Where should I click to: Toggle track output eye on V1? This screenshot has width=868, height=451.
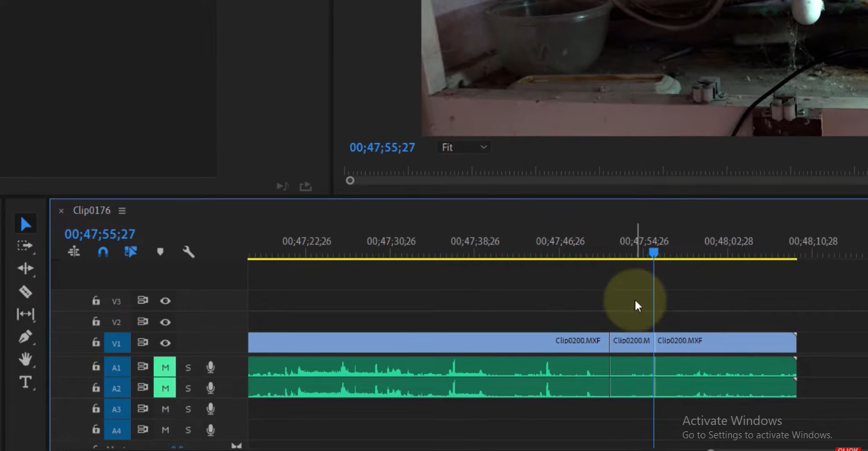[x=165, y=343]
